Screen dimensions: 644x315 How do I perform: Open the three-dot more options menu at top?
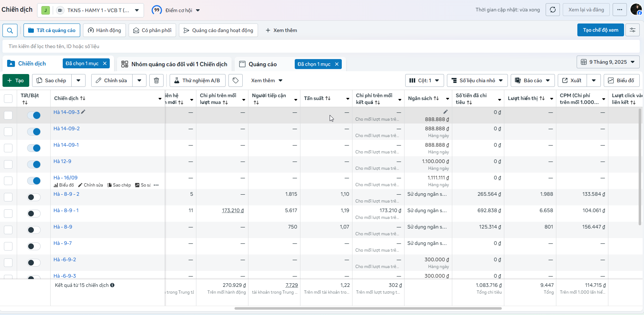620,10
